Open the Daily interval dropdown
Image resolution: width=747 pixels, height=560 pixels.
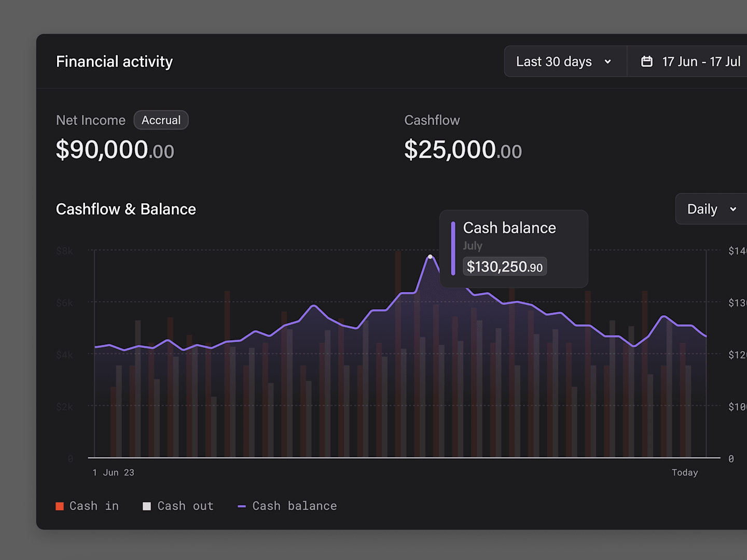(x=702, y=209)
